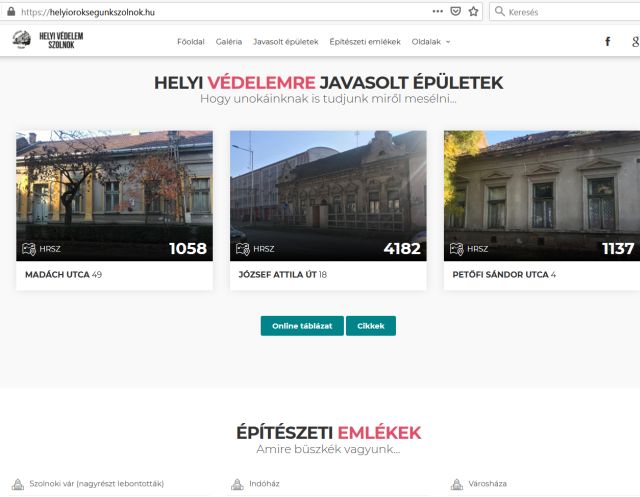Click the monument icon beside Városháza
The width and height of the screenshot is (640, 497).
(x=459, y=484)
